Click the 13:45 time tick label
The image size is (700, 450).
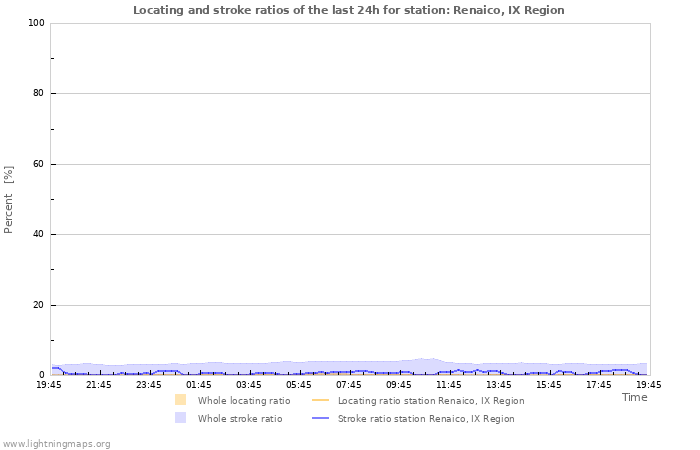(499, 385)
